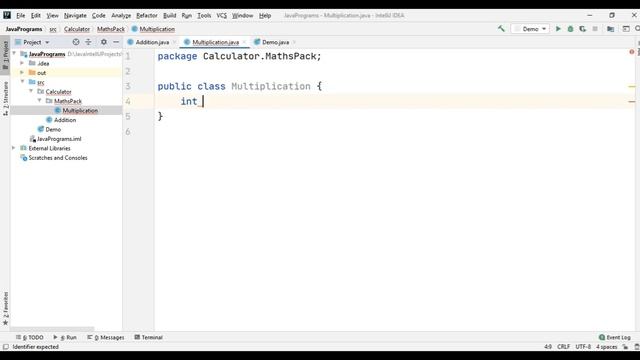
Task: Open the File menu
Action: pyautogui.click(x=20, y=16)
